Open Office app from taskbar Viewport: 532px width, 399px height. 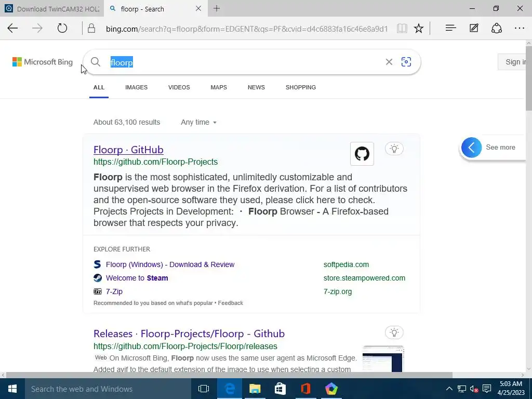[x=305, y=389]
